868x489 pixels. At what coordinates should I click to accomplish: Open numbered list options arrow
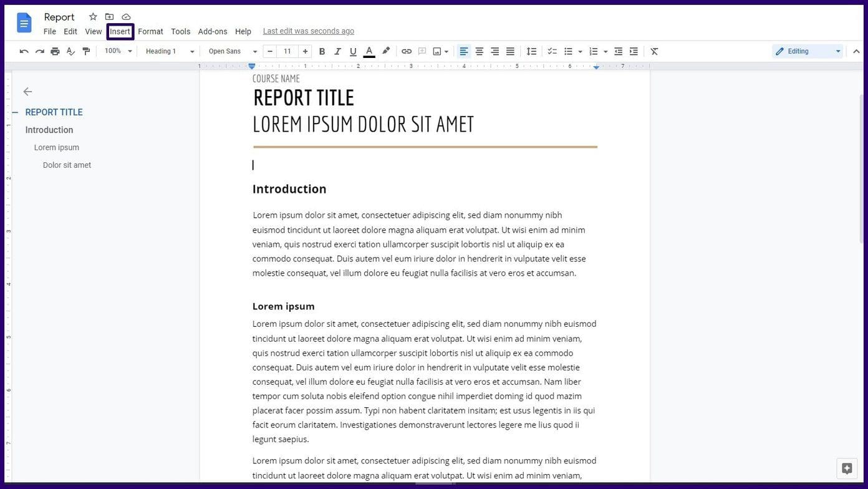pyautogui.click(x=605, y=51)
